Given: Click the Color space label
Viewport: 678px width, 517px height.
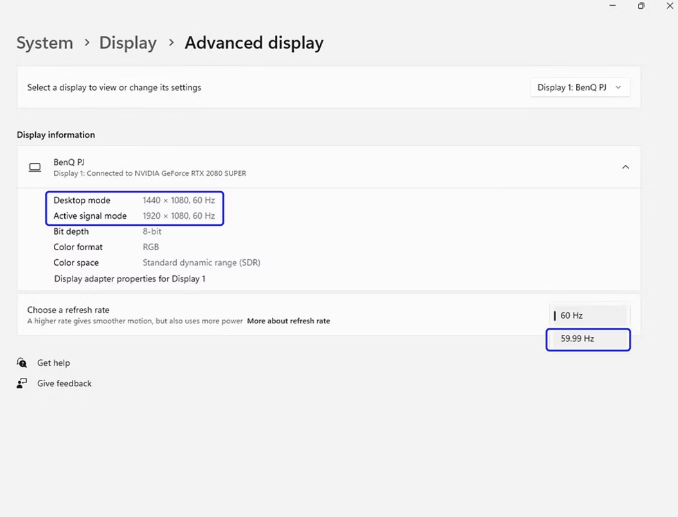Looking at the screenshot, I should coord(76,262).
